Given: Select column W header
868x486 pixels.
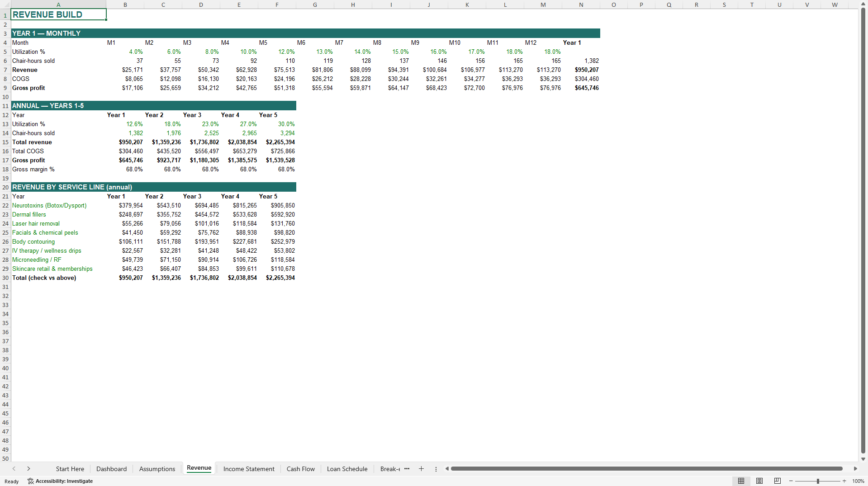Looking at the screenshot, I should coord(835,5).
